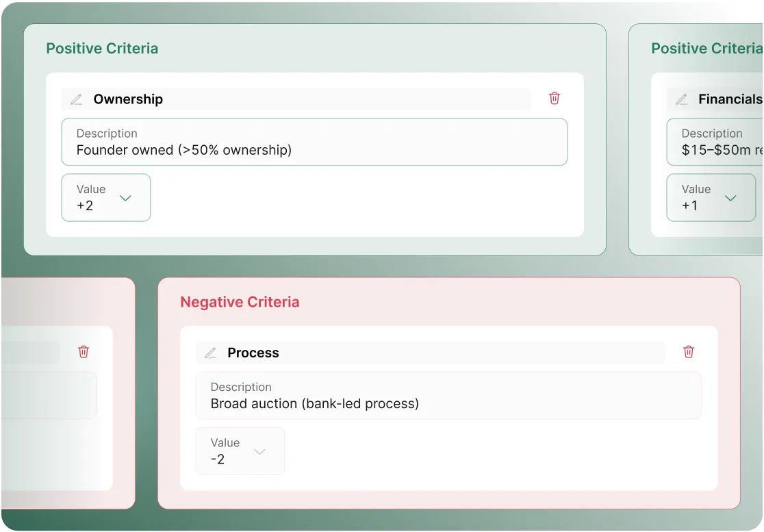Click the Negative Criteria heading

pos(240,302)
